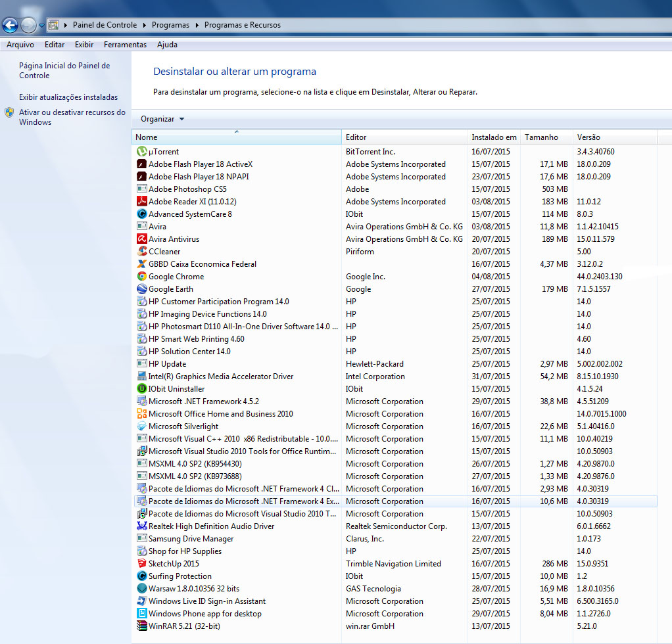Open Ativar ou desativar recursos do Windows
Image resolution: width=672 pixels, height=644 pixels.
click(x=72, y=118)
